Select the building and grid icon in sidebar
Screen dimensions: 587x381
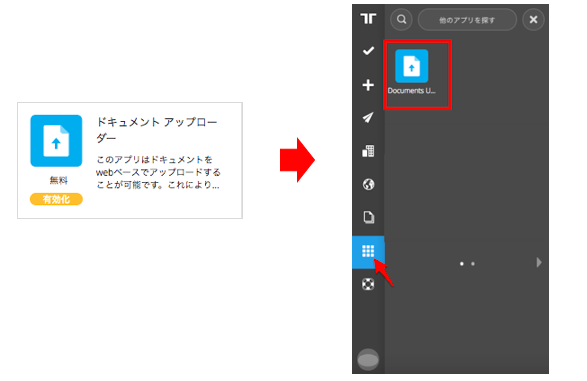coord(368,151)
